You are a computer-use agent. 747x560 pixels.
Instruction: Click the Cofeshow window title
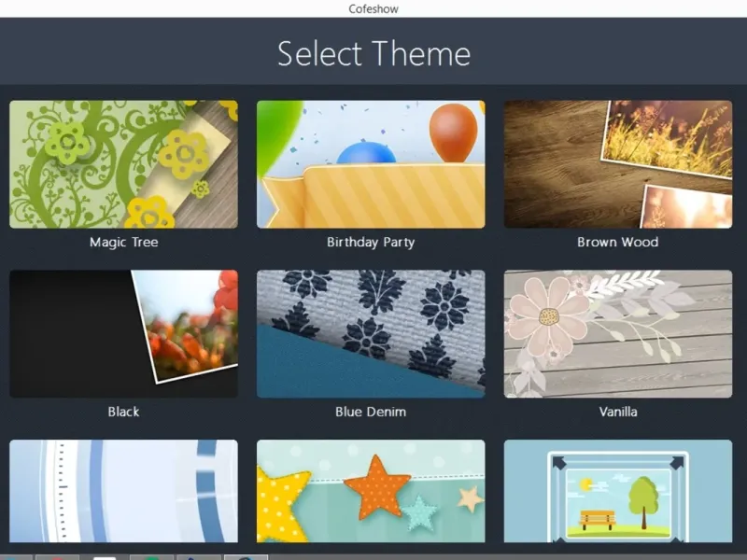point(373,9)
